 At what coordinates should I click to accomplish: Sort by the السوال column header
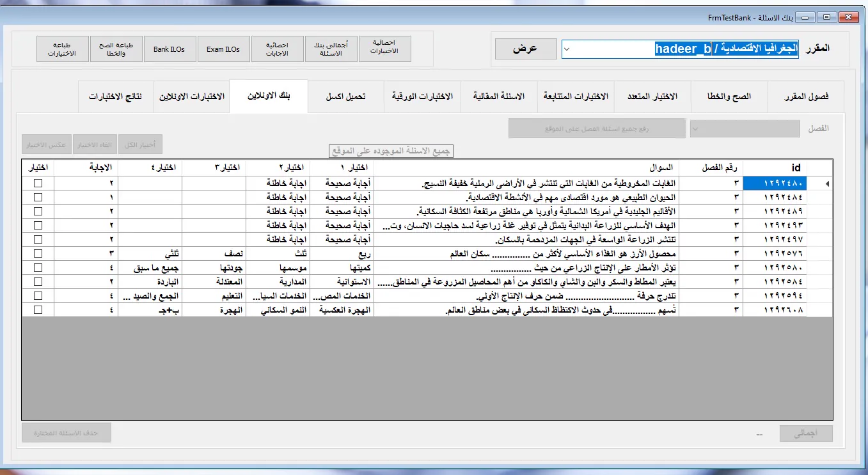coord(526,167)
